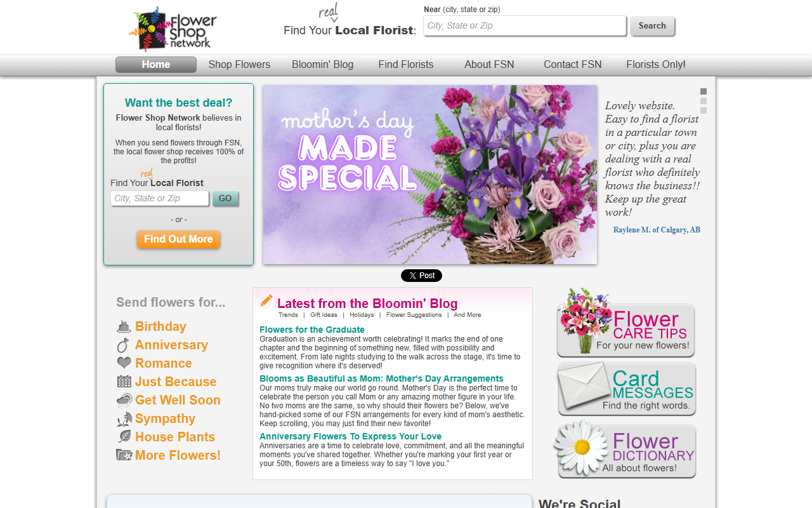The image size is (812, 508).
Task: Open the House Plants link
Action: tap(175, 438)
